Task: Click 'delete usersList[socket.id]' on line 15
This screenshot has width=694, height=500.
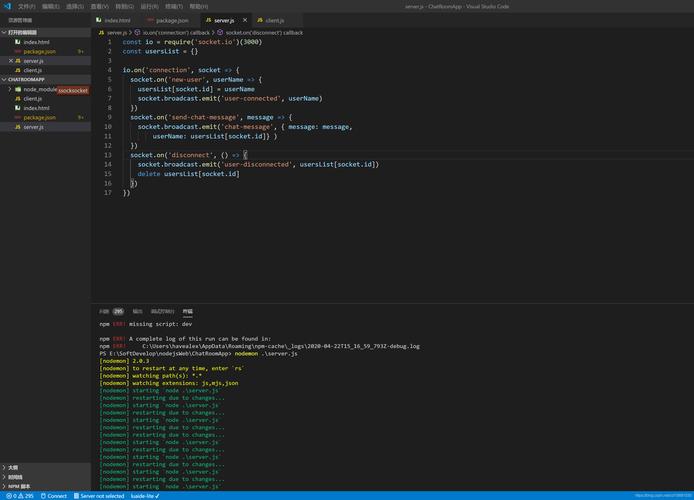Action: (x=189, y=174)
